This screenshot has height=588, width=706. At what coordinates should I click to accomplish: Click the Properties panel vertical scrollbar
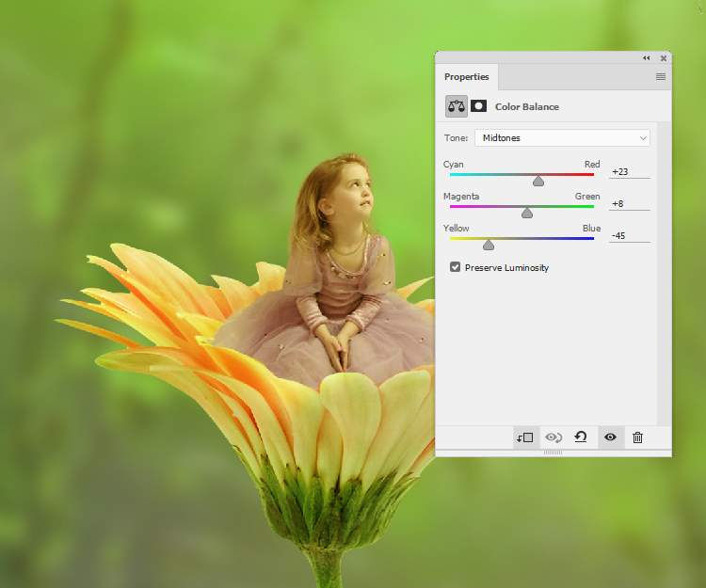(665, 274)
